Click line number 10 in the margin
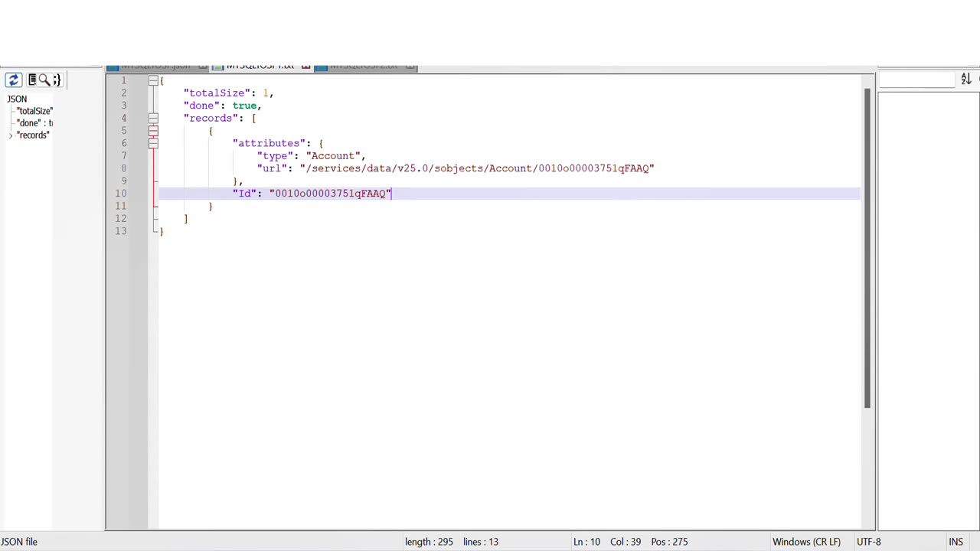Image resolution: width=980 pixels, height=551 pixels. (121, 194)
